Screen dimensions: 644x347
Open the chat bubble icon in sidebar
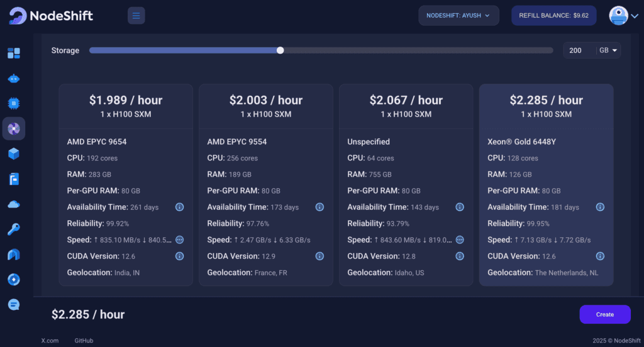14,304
